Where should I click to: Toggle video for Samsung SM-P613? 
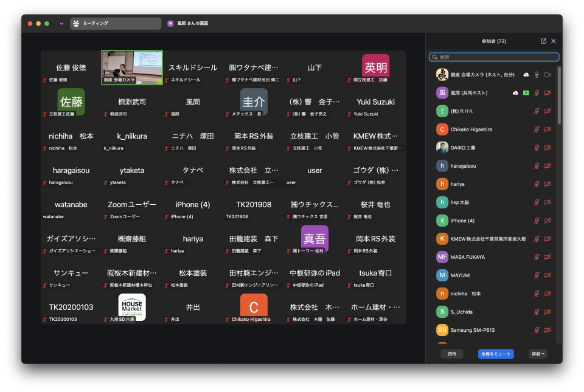tap(547, 330)
